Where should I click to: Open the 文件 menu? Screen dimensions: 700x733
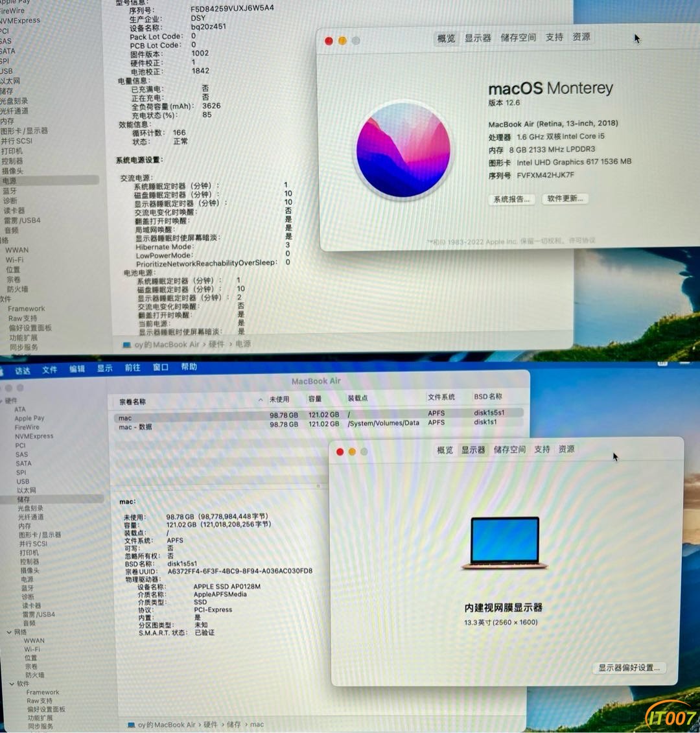[49, 370]
